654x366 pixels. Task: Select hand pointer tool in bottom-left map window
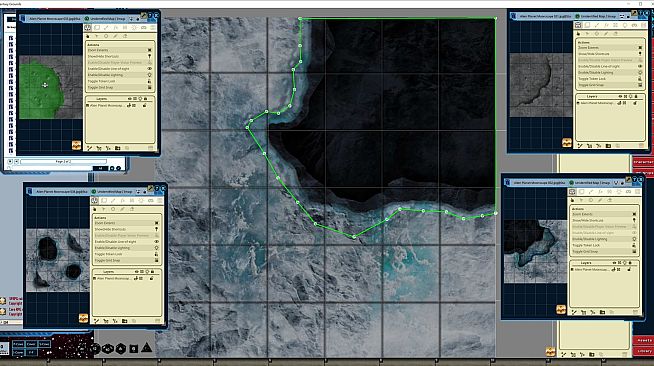[95, 209]
